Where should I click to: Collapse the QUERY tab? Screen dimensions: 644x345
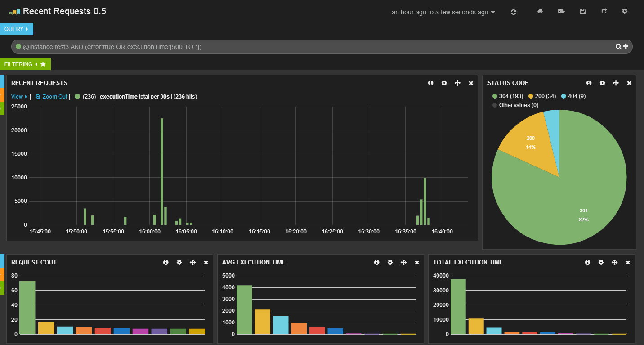tap(16, 29)
